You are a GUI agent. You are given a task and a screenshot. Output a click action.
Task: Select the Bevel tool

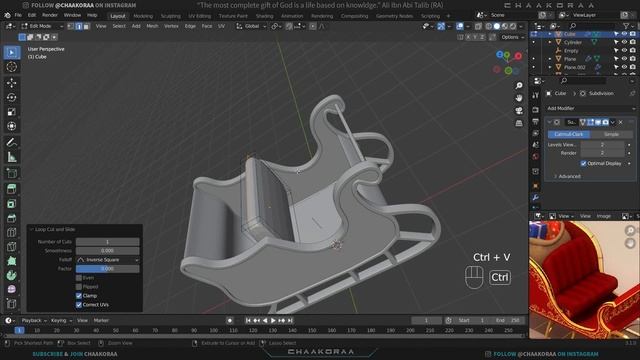point(11,218)
